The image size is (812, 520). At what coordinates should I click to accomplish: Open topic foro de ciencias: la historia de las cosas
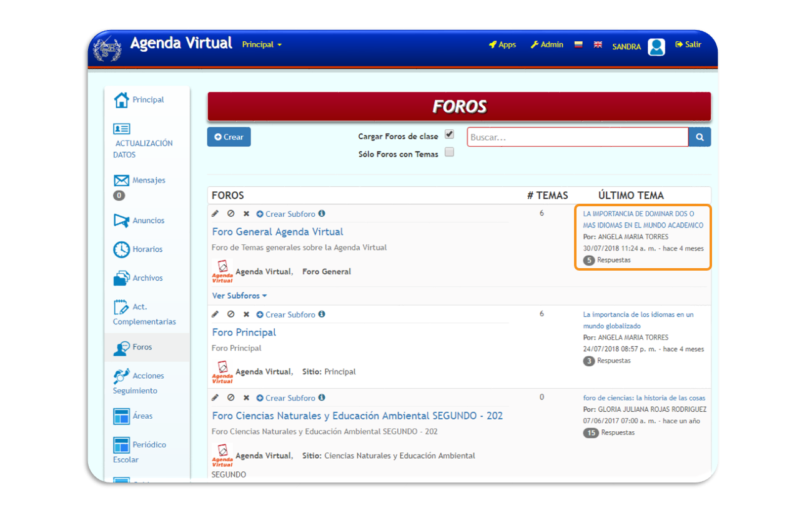click(x=644, y=397)
